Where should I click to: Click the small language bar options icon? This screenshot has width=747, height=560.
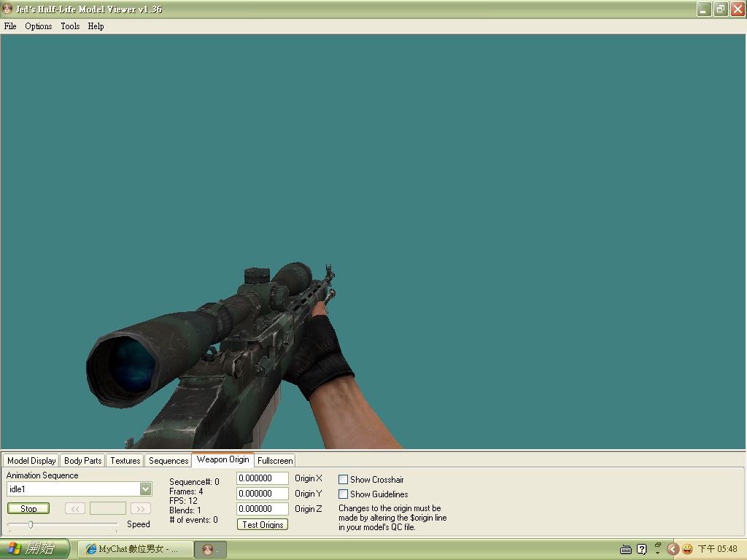(x=658, y=545)
